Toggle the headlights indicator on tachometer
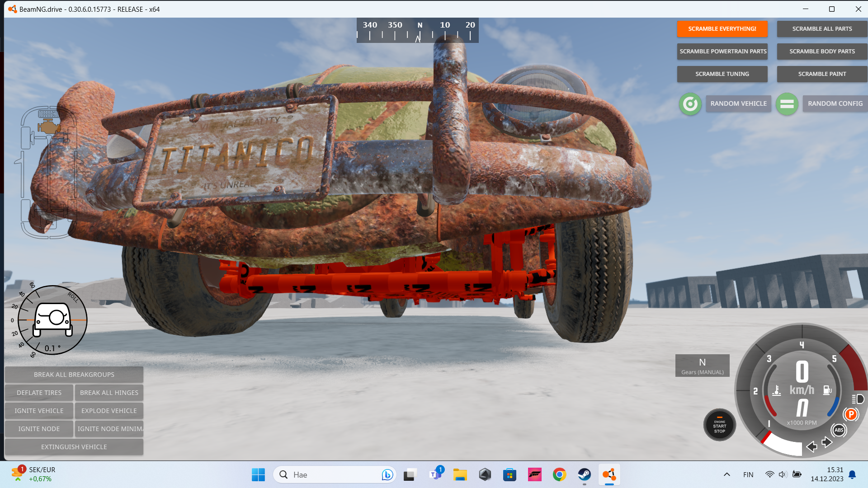Image resolution: width=868 pixels, height=488 pixels. click(858, 399)
